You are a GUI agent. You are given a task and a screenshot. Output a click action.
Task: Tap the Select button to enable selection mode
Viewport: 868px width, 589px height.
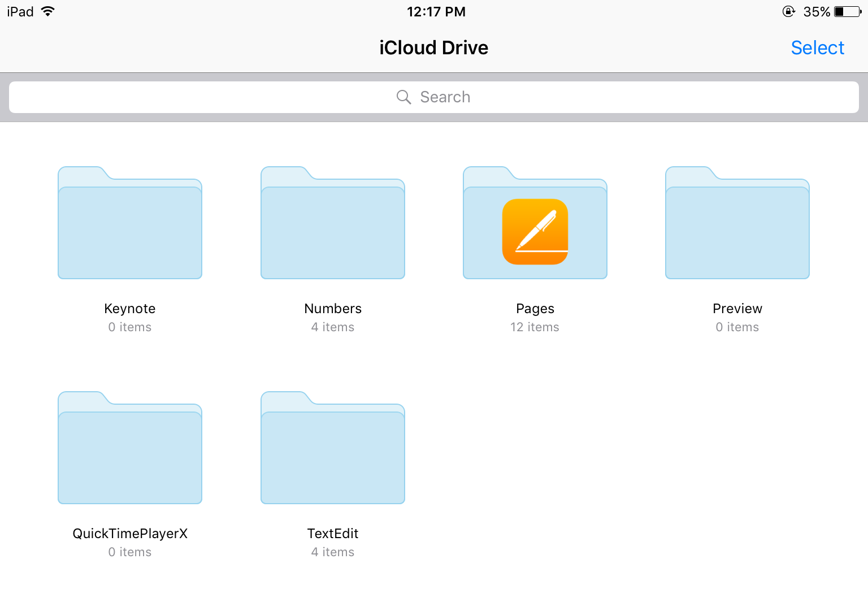click(817, 47)
